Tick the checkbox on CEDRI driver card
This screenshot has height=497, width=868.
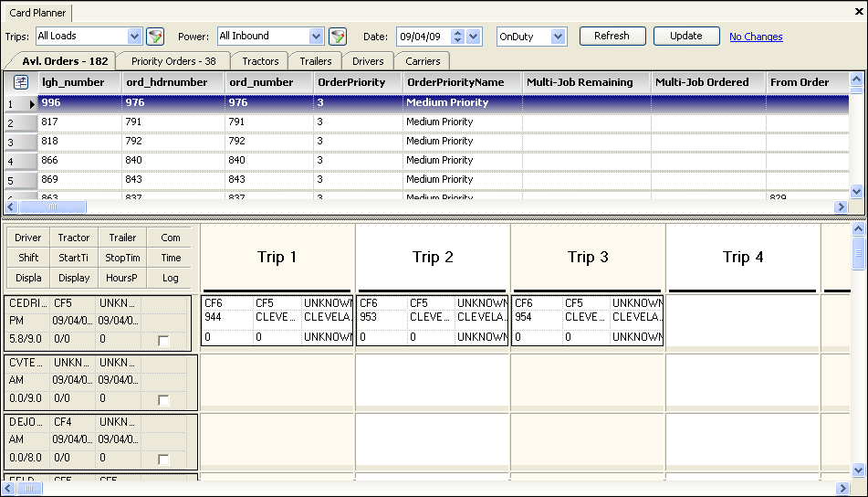tap(163, 340)
